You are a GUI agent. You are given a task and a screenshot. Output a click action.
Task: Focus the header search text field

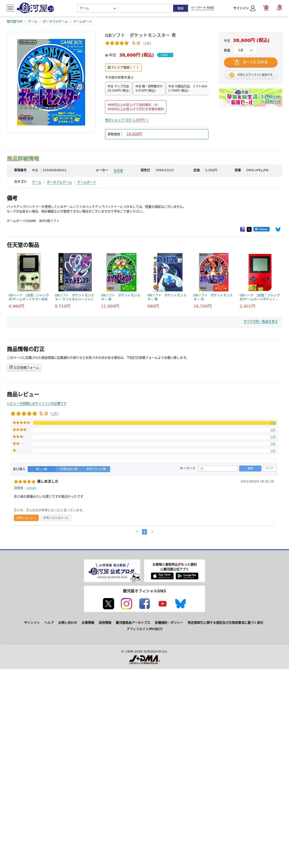[145, 8]
